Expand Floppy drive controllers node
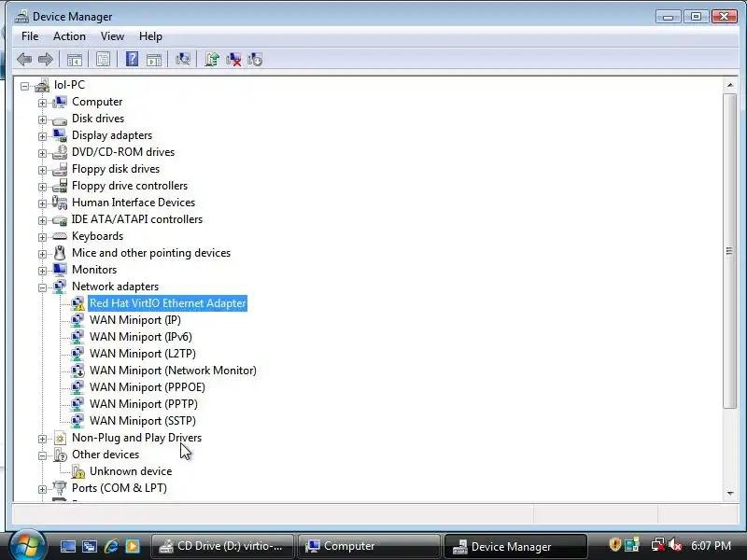The width and height of the screenshot is (747, 560). tap(42, 188)
